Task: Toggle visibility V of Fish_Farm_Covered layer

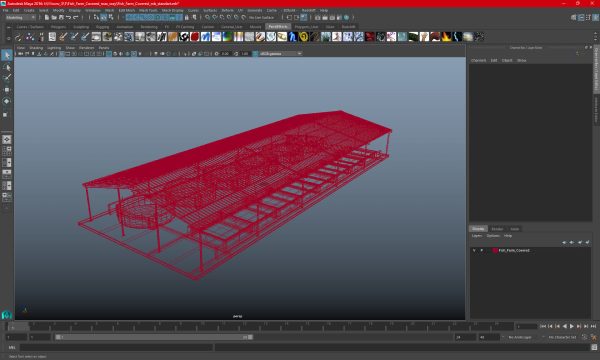Action: [474, 251]
